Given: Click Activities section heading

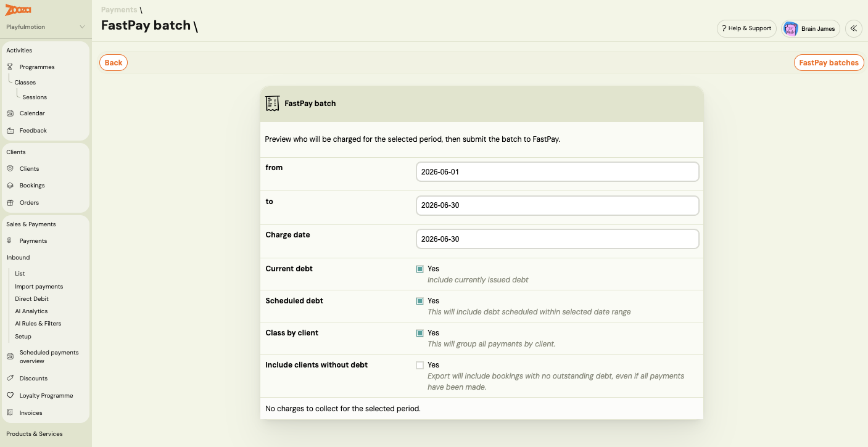Looking at the screenshot, I should click(x=19, y=51).
